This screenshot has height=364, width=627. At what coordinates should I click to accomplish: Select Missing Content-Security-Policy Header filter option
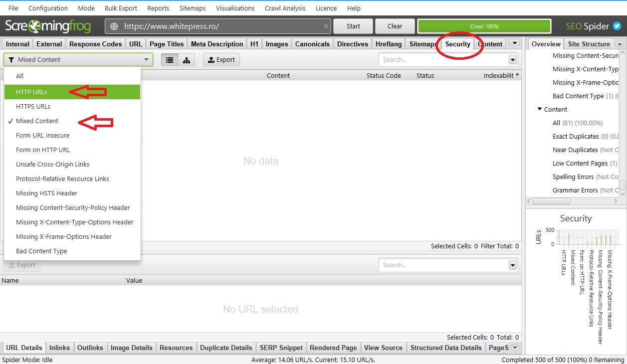pos(72,207)
